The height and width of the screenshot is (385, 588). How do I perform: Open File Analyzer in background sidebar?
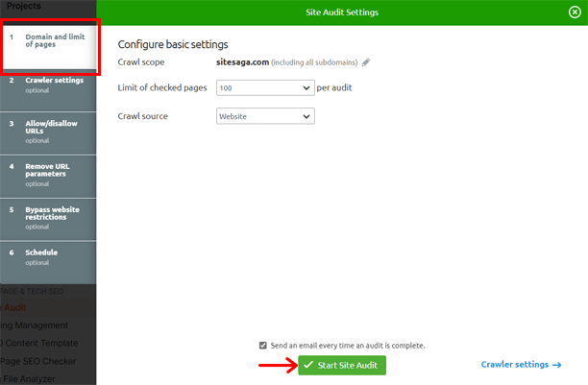click(x=28, y=379)
